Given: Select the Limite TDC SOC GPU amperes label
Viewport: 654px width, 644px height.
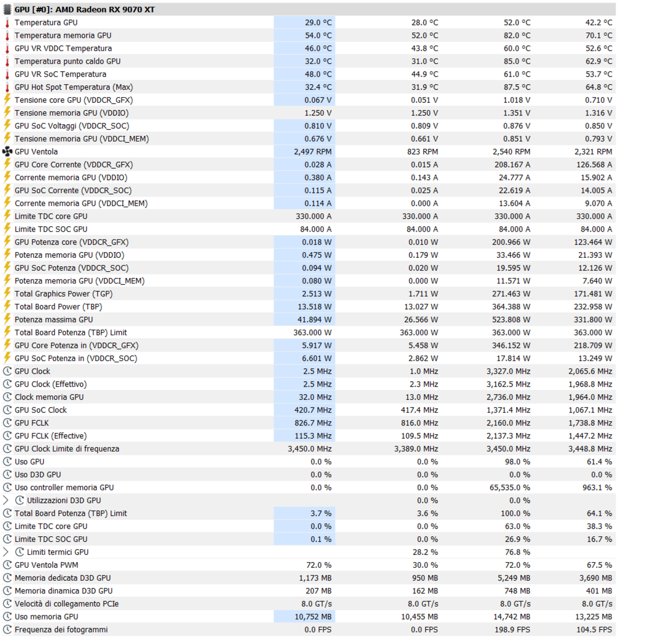Looking at the screenshot, I should pyautogui.click(x=51, y=229).
